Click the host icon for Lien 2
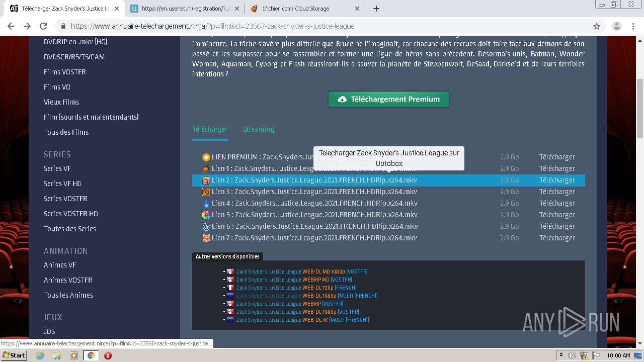 (206, 180)
